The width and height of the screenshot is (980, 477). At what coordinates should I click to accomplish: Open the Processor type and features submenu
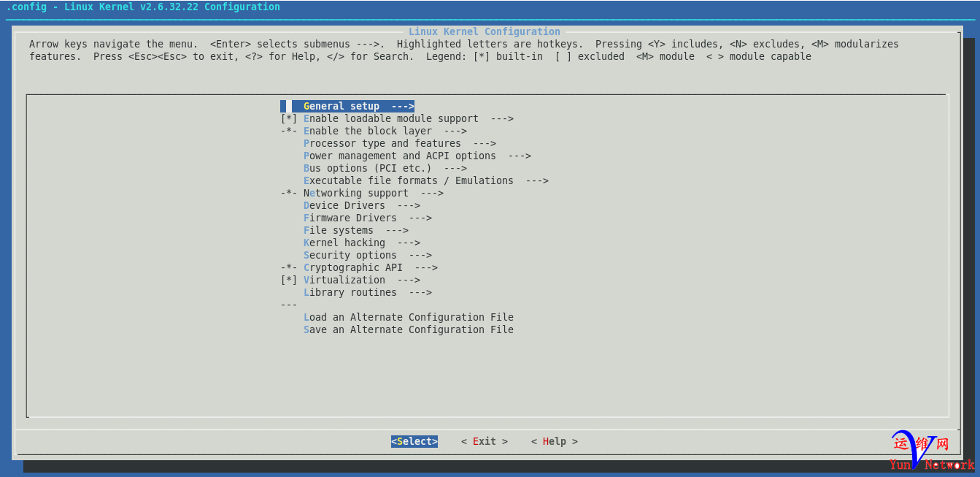(400, 143)
